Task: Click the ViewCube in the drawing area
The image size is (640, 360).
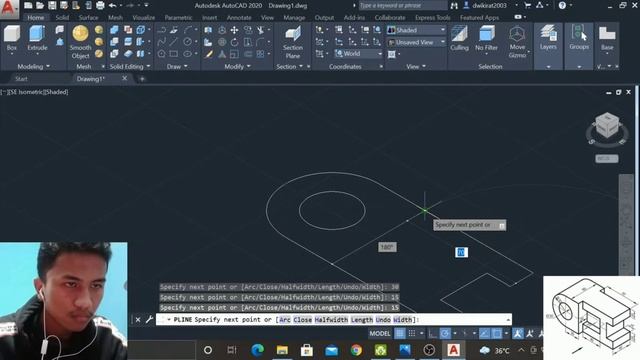Action: coord(607,125)
